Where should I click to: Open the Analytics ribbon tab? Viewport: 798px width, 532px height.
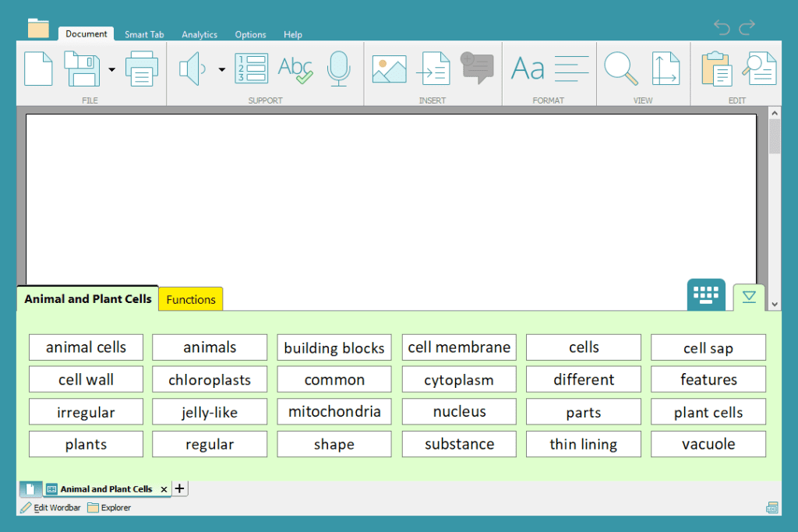pyautogui.click(x=199, y=34)
